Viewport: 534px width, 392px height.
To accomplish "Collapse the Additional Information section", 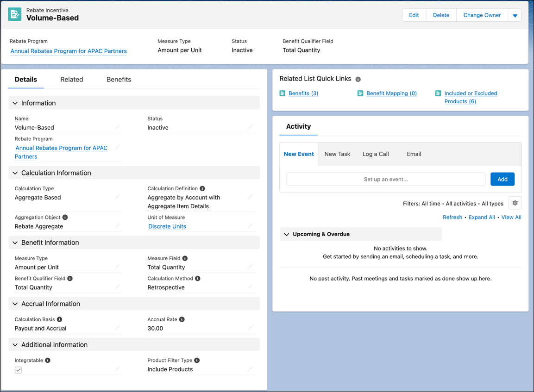I will (x=15, y=345).
